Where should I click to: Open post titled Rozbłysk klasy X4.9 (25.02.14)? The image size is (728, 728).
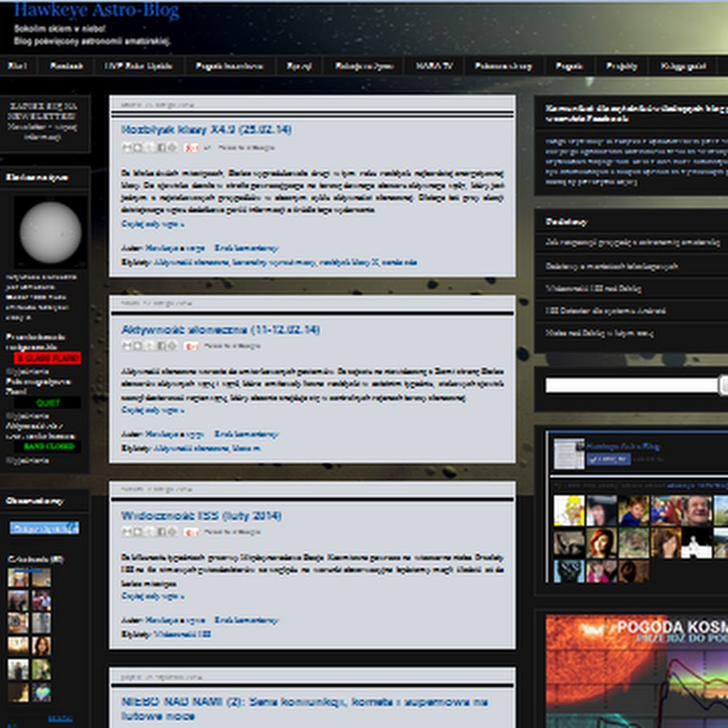(x=206, y=129)
